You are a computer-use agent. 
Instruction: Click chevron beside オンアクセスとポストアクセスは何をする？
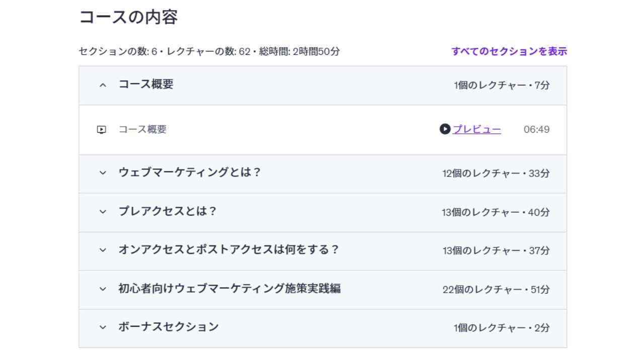103,250
